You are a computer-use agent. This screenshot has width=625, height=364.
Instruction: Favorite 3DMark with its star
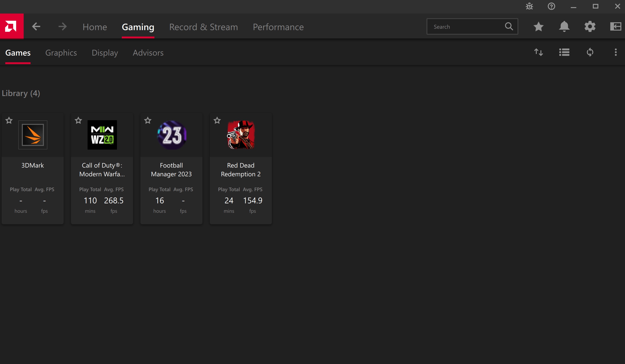tap(9, 120)
